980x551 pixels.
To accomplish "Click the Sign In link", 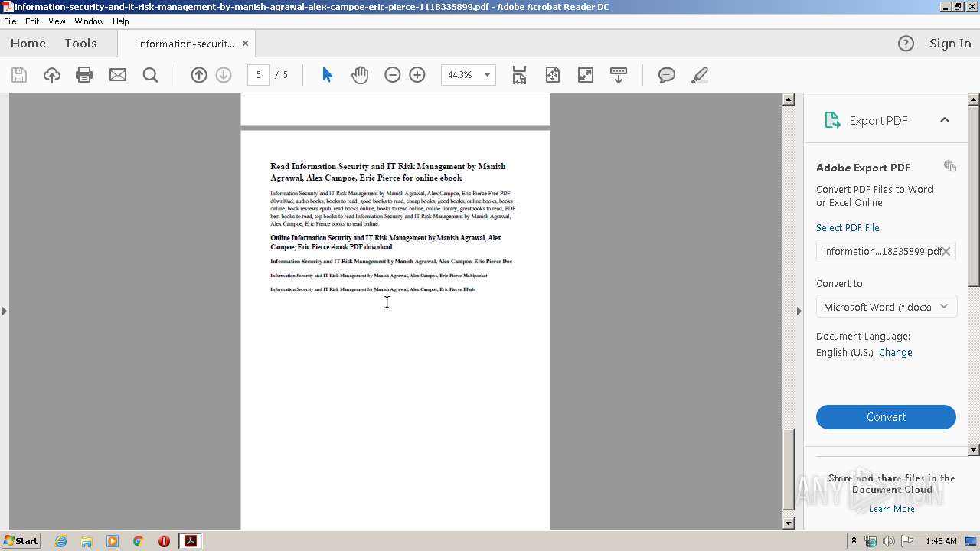I will coord(950,44).
